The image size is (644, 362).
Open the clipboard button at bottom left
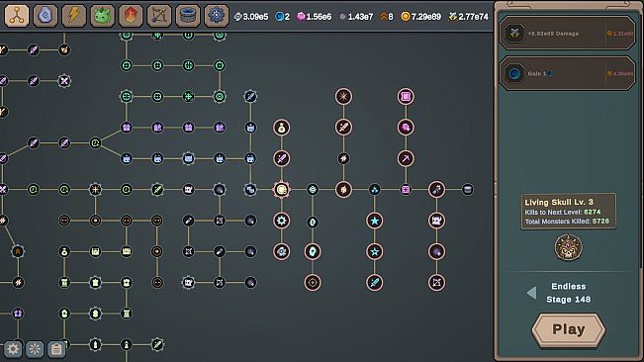tap(56, 349)
